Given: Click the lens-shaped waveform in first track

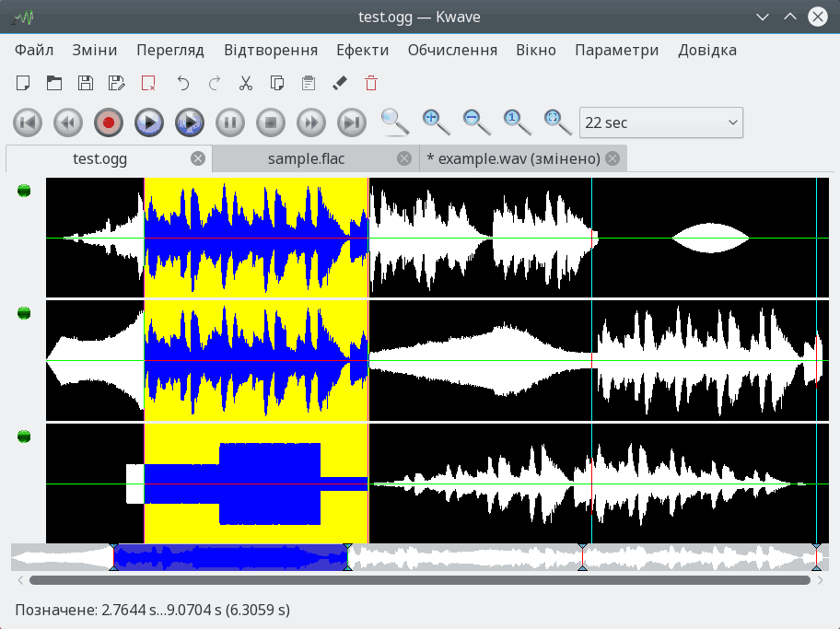Looking at the screenshot, I should tap(710, 238).
